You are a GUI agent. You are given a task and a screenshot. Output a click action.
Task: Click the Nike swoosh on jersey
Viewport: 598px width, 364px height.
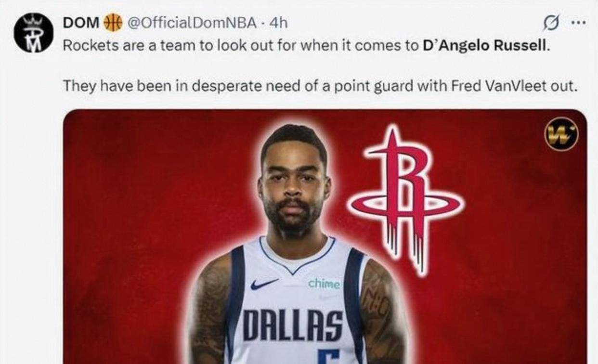(264, 284)
